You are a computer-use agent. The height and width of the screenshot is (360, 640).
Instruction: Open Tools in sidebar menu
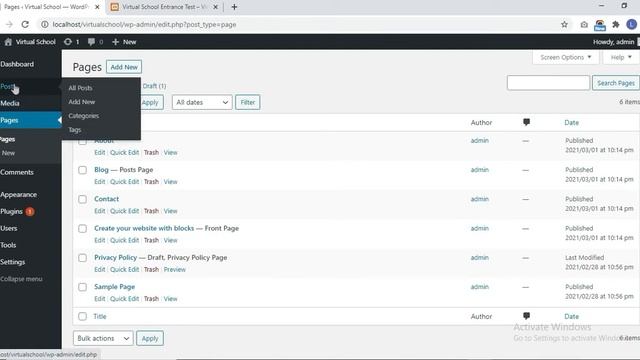[x=8, y=245]
